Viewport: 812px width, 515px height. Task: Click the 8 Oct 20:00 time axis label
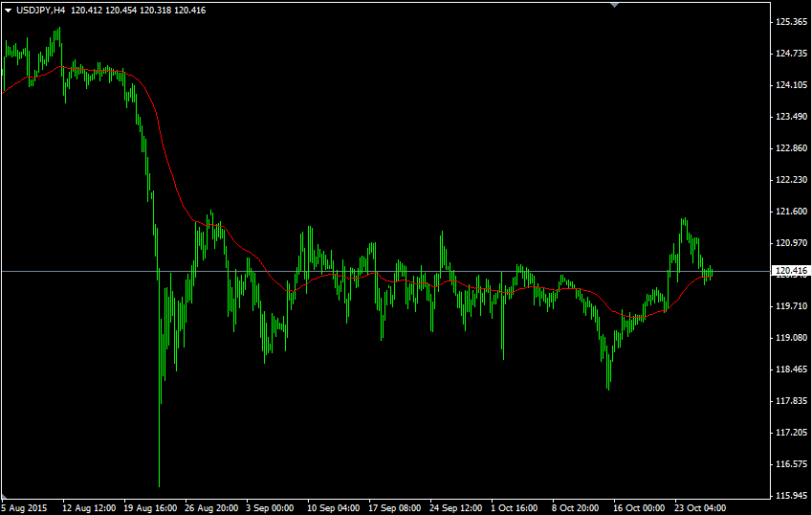point(576,508)
